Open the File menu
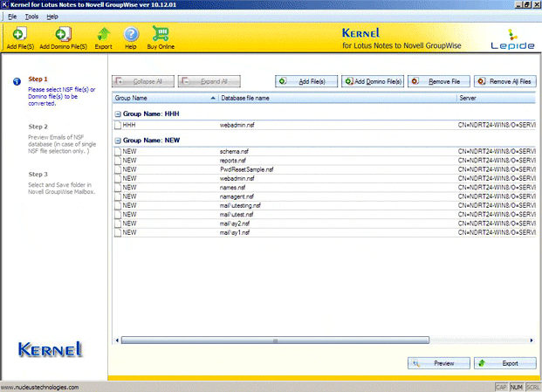 click(x=12, y=17)
